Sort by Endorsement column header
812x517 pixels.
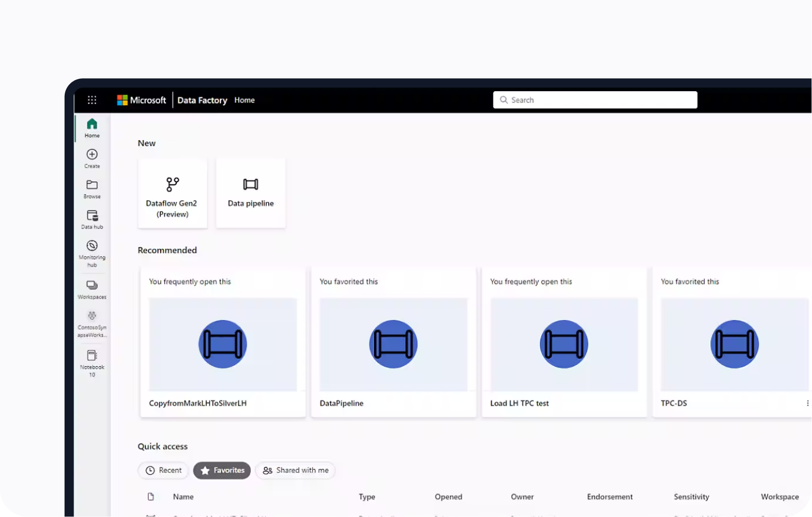pos(610,497)
